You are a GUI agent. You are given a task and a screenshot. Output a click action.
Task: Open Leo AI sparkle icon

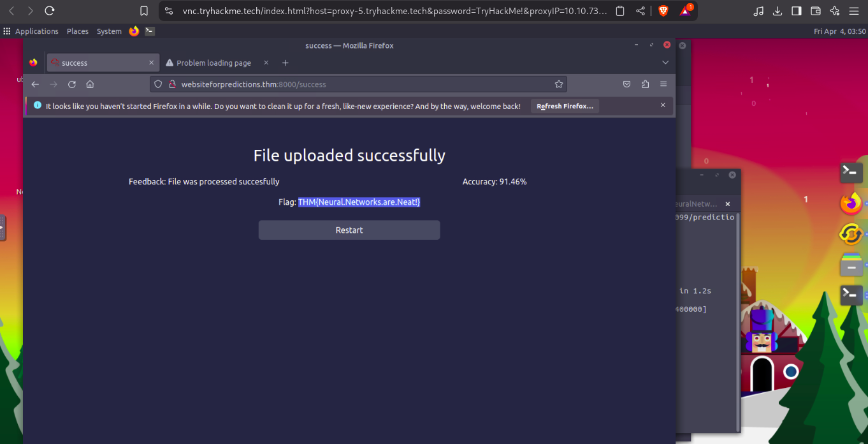(835, 11)
